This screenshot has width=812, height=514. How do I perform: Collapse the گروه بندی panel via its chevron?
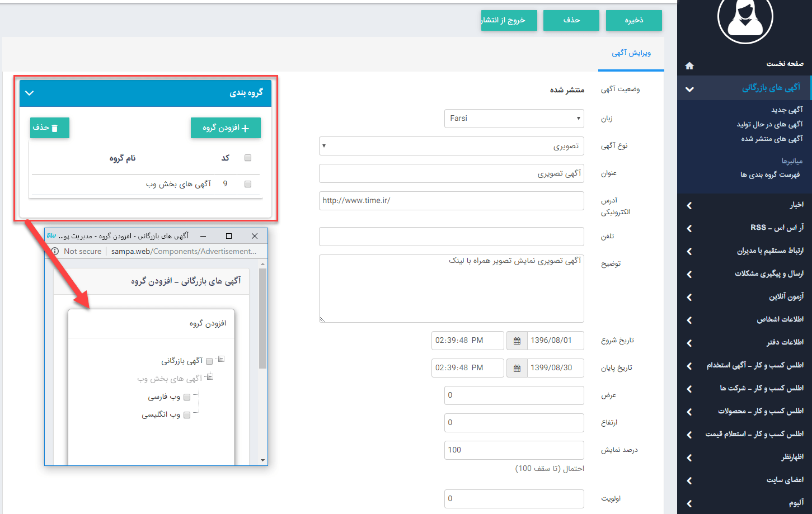[x=30, y=93]
